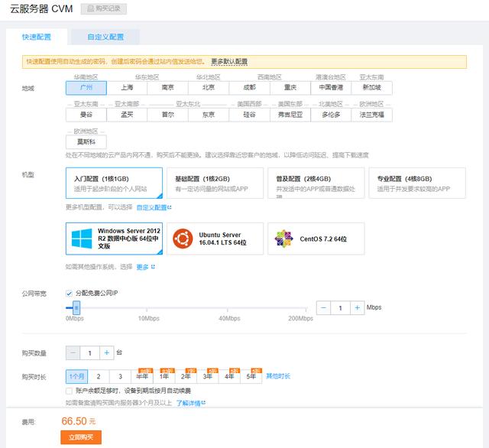489x448 pixels.
Task: Choose Ubuntu Server 16.04.1 LTS image
Action: click(215, 239)
